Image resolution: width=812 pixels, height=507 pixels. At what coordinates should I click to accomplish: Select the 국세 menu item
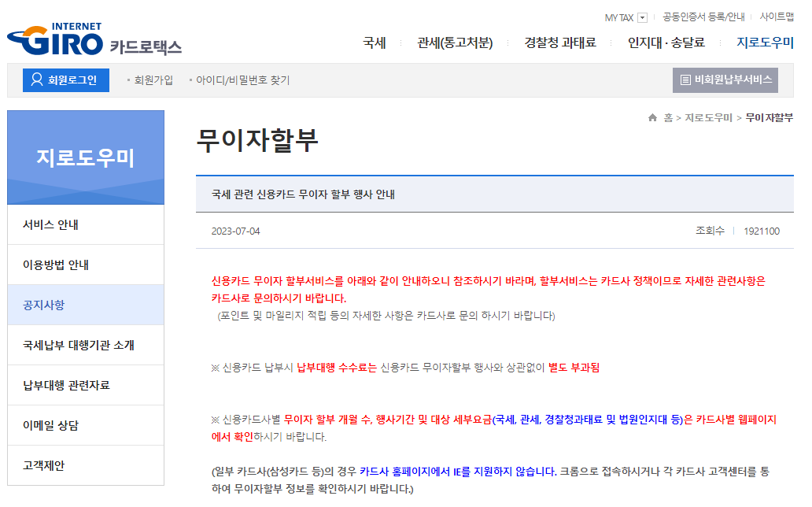[375, 43]
